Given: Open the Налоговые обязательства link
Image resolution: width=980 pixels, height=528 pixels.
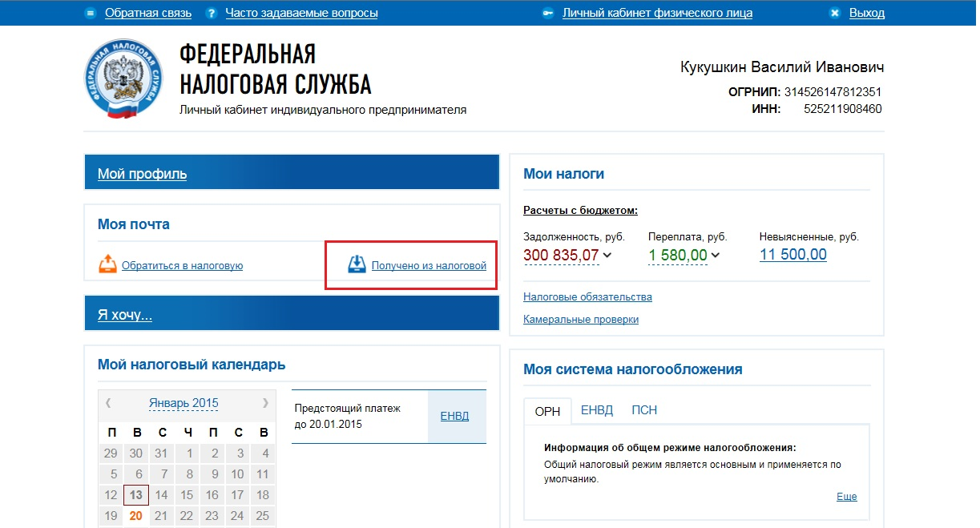Looking at the screenshot, I should [x=587, y=296].
